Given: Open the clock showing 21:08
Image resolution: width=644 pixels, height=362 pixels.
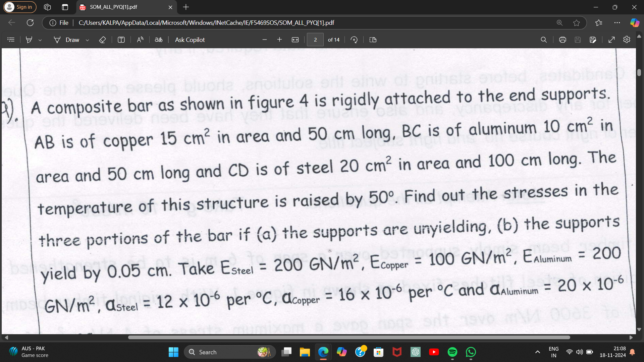Looking at the screenshot, I should pos(612,352).
